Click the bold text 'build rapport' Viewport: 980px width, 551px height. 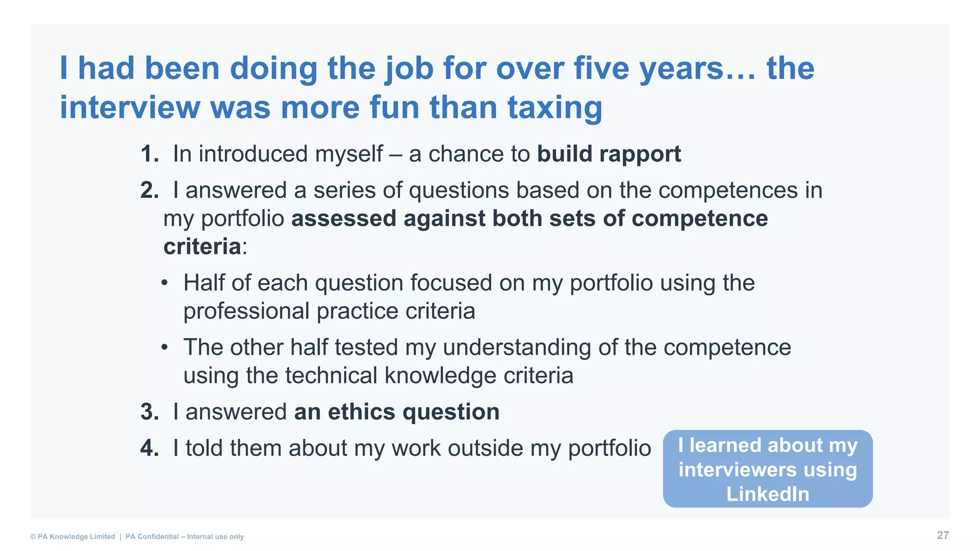point(609,154)
